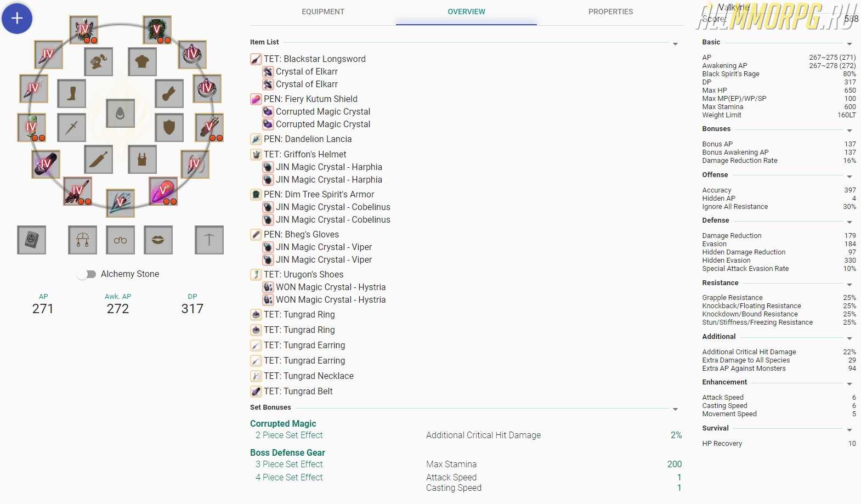Select the Tungrad Necklace slot on wheel
The image size is (861, 504).
point(195,163)
